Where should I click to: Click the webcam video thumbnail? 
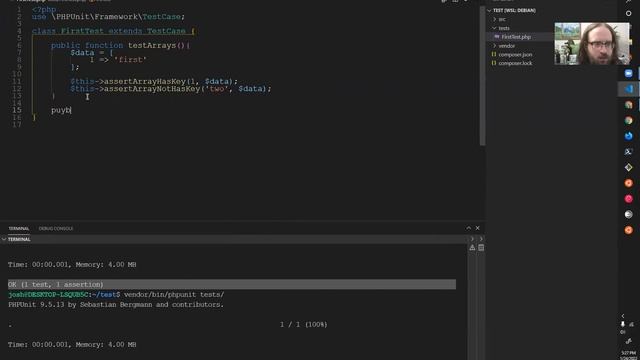pyautogui.click(x=592, y=44)
